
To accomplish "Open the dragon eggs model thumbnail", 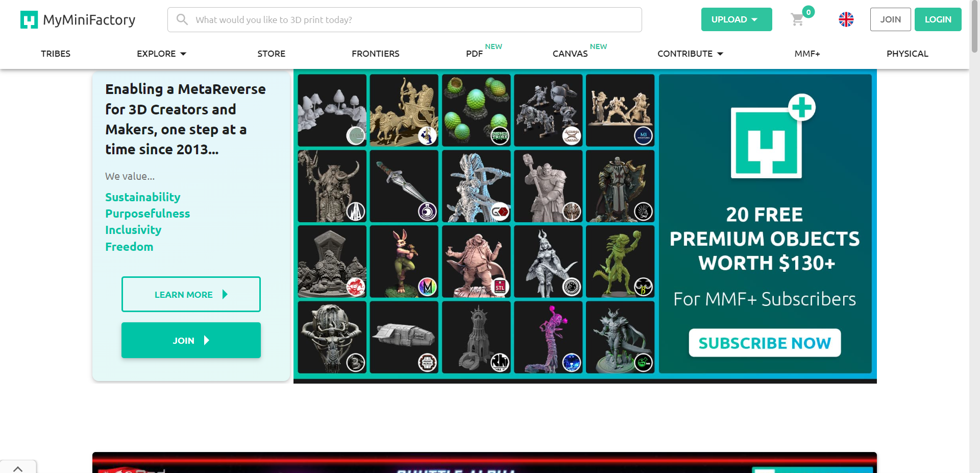I will pos(476,110).
